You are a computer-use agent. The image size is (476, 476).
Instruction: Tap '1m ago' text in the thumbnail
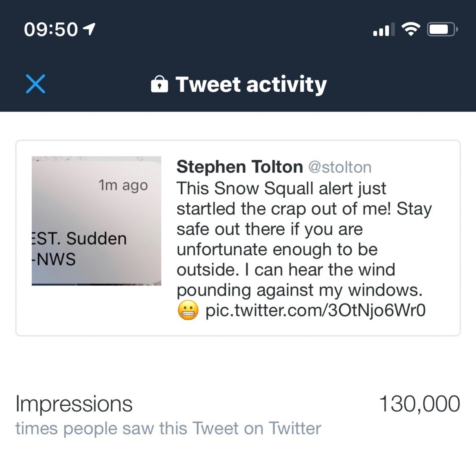123,185
